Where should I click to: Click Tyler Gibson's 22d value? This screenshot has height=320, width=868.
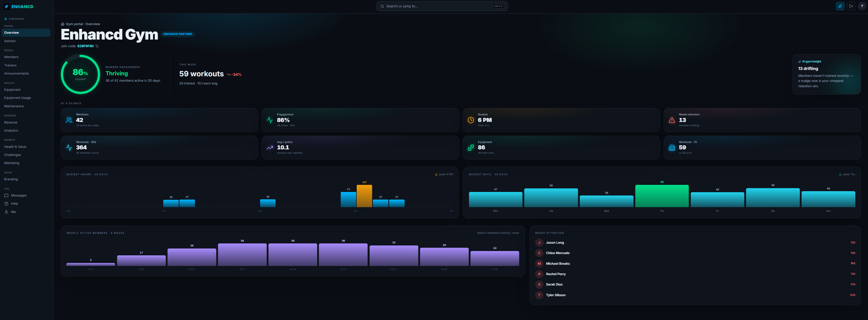[853, 295]
